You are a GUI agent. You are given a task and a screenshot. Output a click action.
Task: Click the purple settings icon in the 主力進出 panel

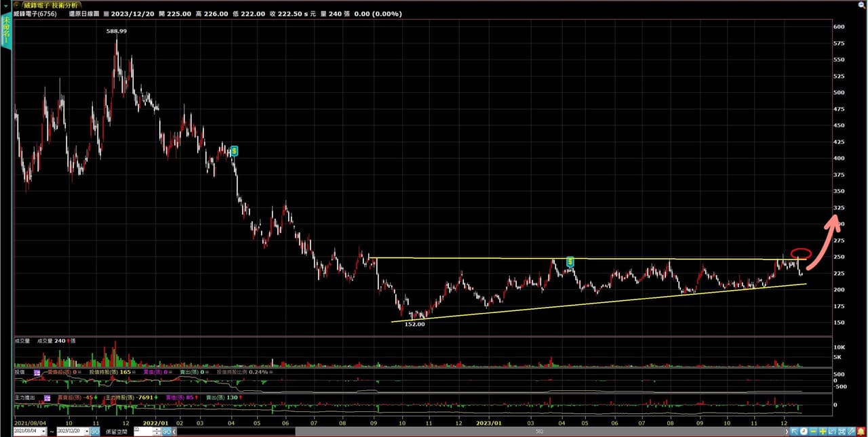pos(47,398)
